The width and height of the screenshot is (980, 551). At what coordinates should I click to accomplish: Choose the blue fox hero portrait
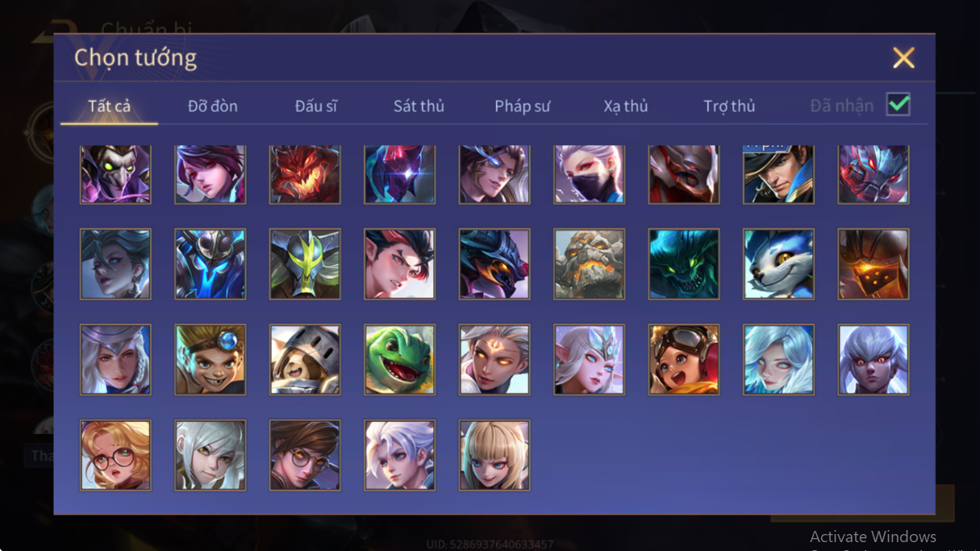click(778, 264)
